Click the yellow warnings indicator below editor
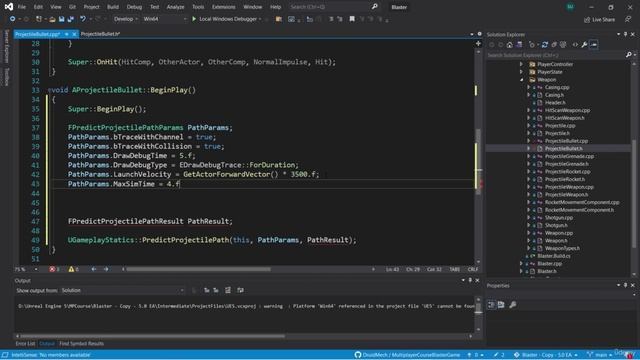The width and height of the screenshot is (640, 360). click(73, 269)
